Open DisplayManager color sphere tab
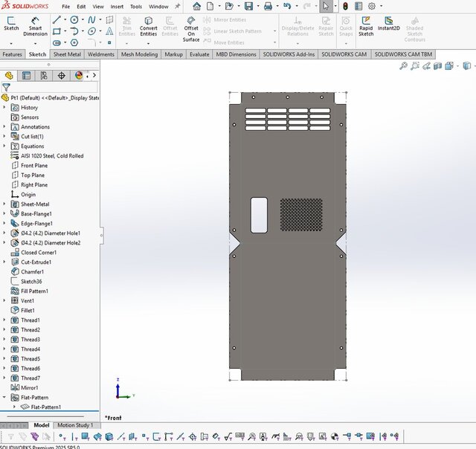 click(79, 75)
